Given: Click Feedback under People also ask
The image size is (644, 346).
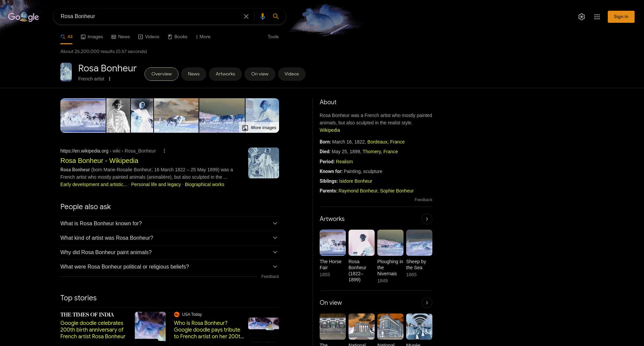Looking at the screenshot, I should [270, 277].
